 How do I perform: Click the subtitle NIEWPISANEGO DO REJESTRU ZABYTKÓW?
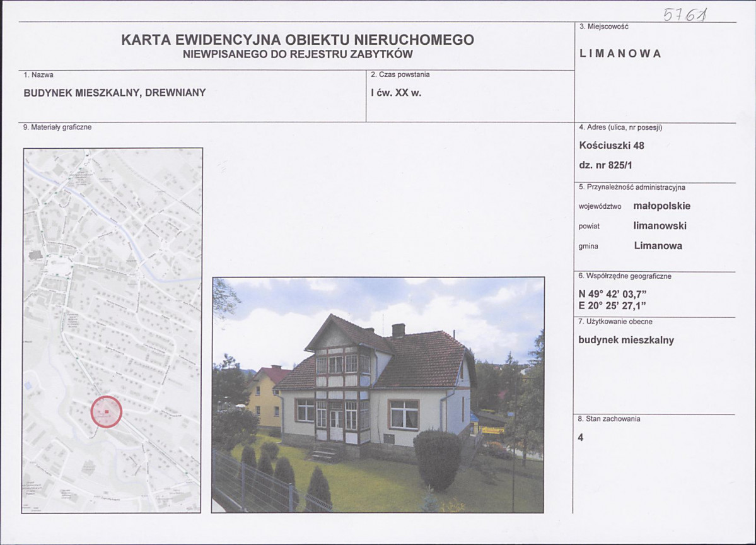click(x=298, y=54)
